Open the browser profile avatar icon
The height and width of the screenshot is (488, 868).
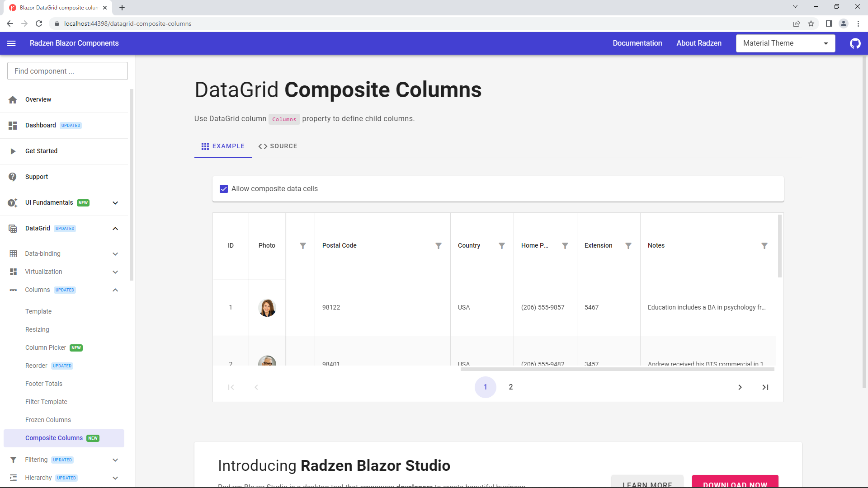843,23
